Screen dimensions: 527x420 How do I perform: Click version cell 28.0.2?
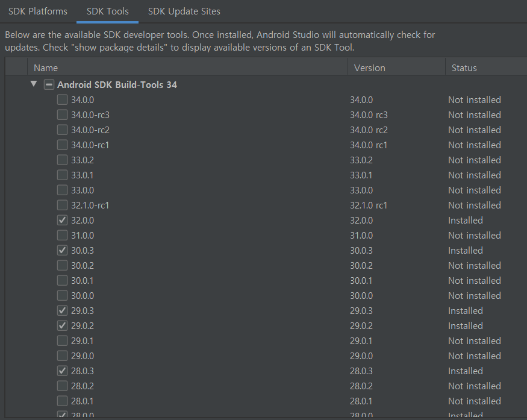tap(361, 386)
